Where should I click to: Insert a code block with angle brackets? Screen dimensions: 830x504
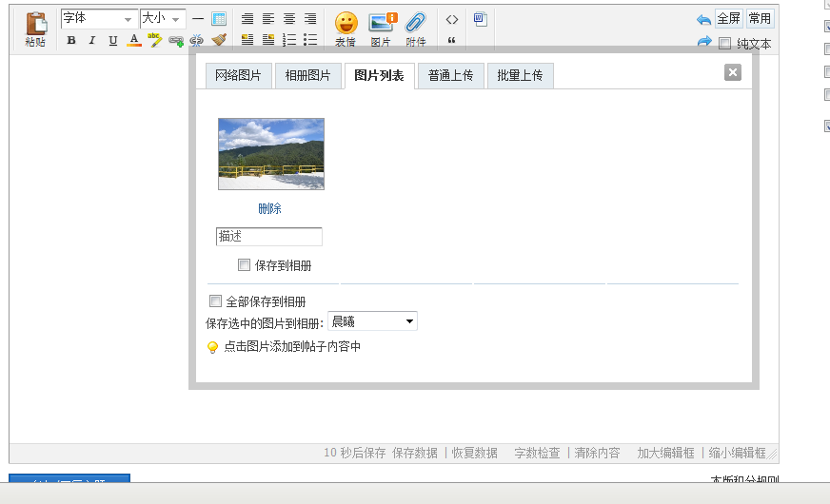point(451,20)
